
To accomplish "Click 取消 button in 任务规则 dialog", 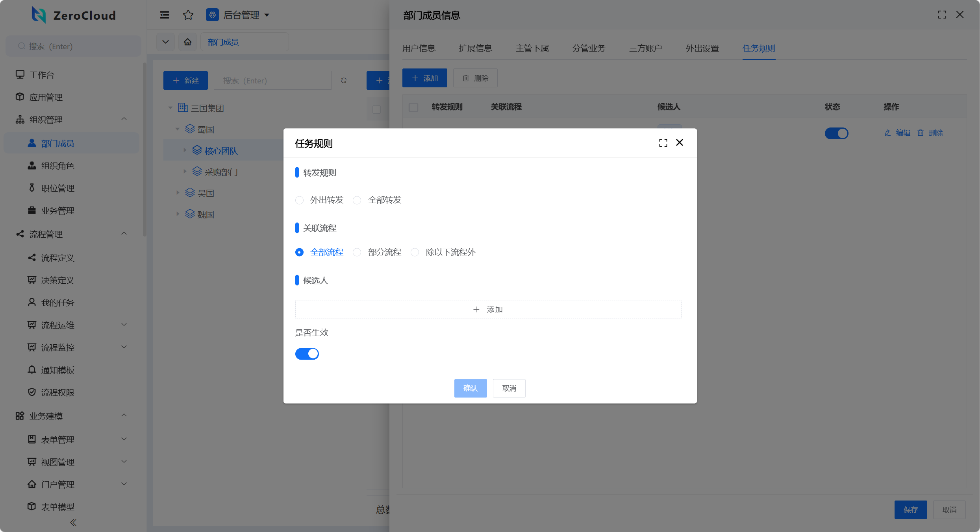I will click(x=509, y=388).
